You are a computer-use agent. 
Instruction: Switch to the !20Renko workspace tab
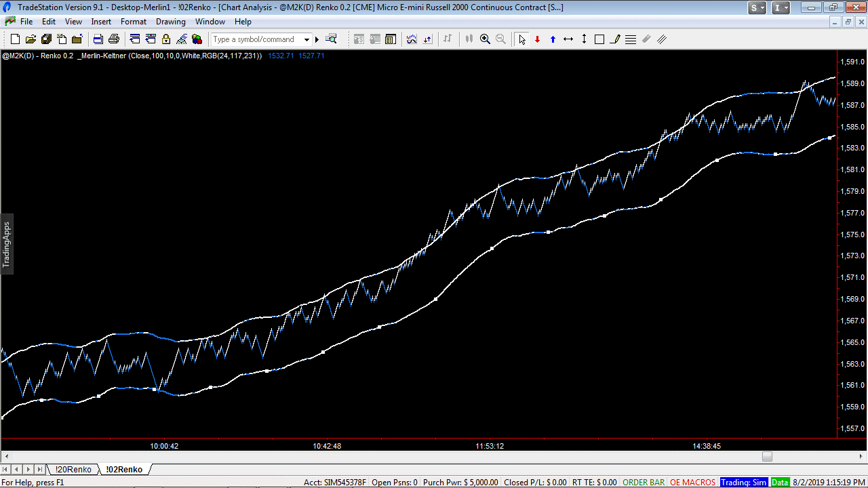[73, 469]
